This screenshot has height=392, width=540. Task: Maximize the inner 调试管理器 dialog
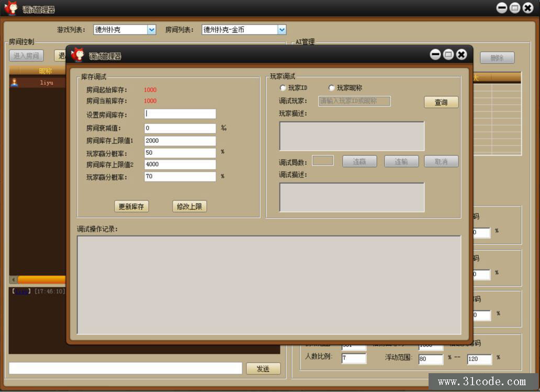[448, 54]
